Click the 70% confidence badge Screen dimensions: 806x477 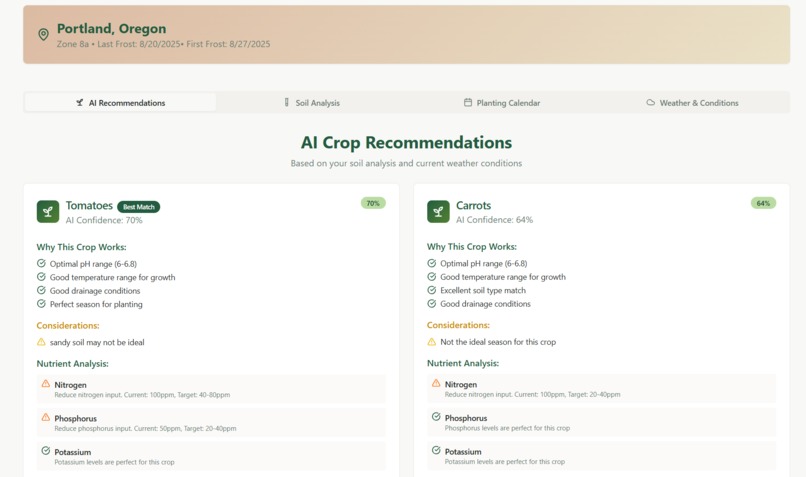tap(373, 203)
